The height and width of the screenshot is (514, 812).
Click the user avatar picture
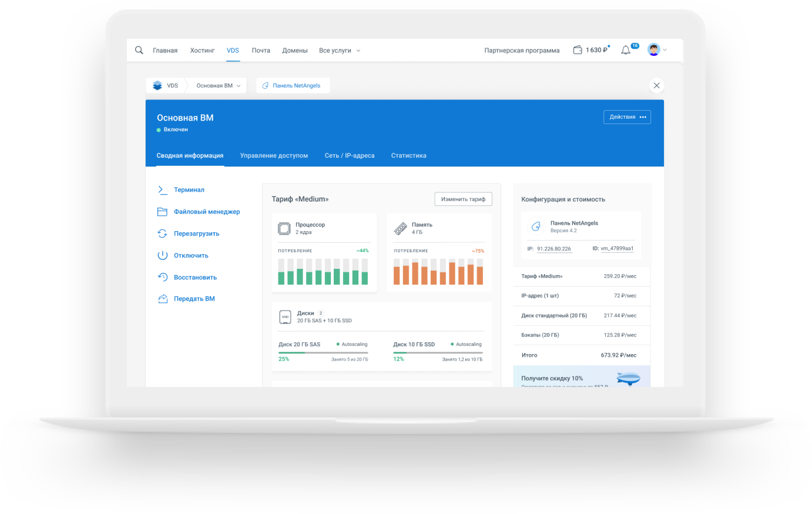tap(653, 50)
